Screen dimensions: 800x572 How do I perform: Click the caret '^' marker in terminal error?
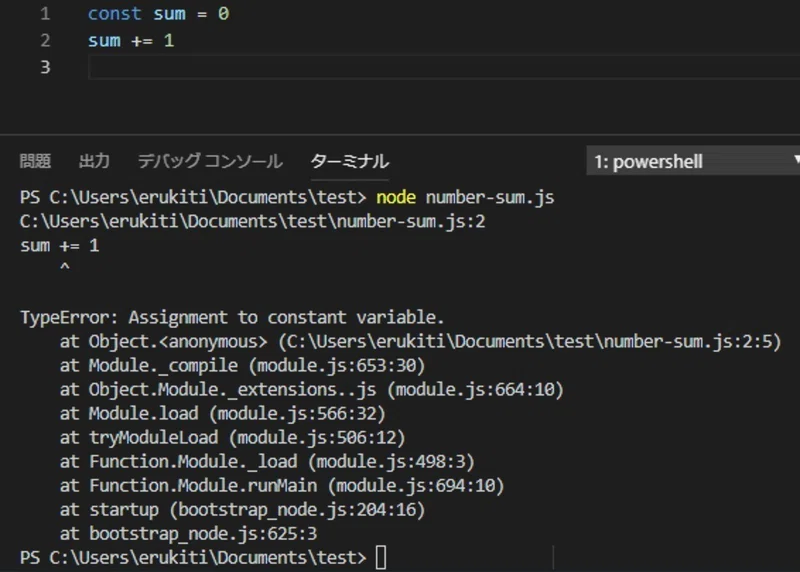(x=64, y=267)
